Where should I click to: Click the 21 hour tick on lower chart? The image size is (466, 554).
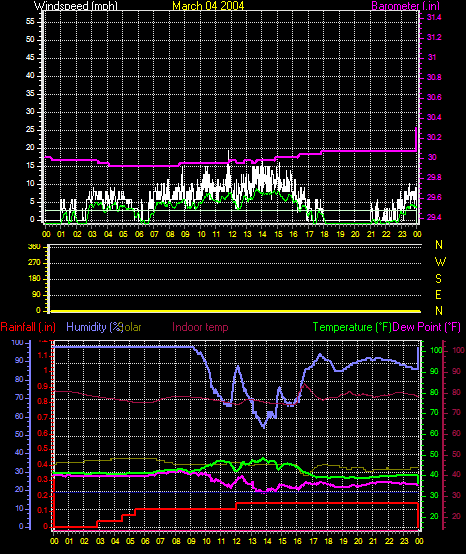pyautogui.click(x=373, y=541)
